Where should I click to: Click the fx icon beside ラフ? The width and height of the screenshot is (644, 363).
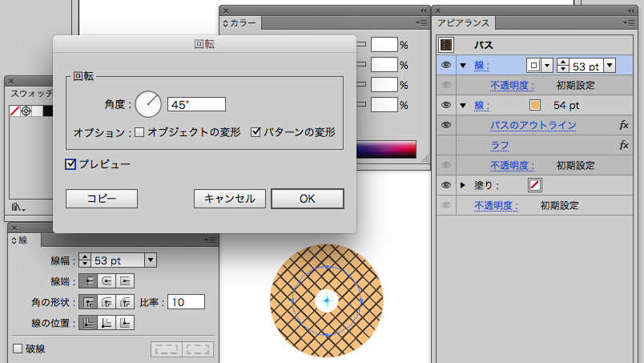(x=623, y=145)
